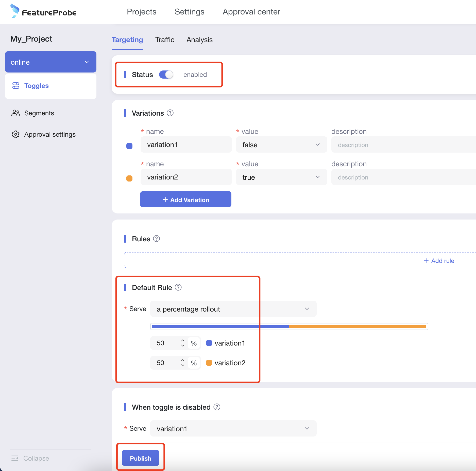Click the variation2 name input field
The image size is (476, 471).
point(186,177)
